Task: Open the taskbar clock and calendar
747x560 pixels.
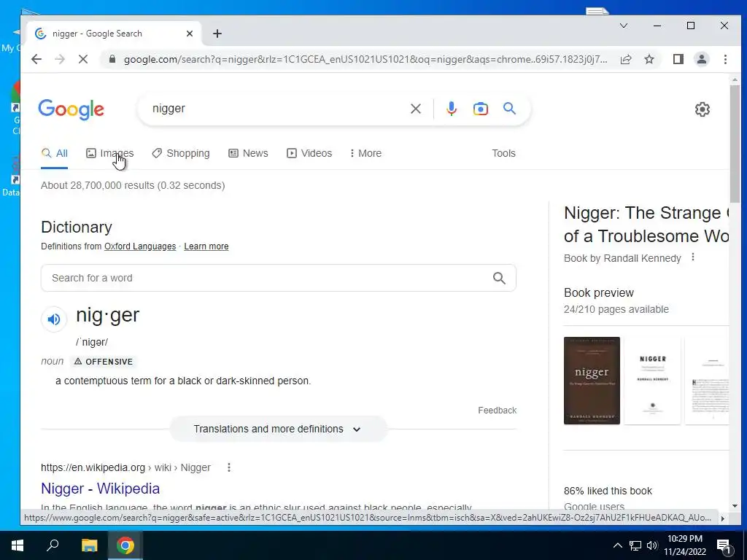Action: coord(685,545)
